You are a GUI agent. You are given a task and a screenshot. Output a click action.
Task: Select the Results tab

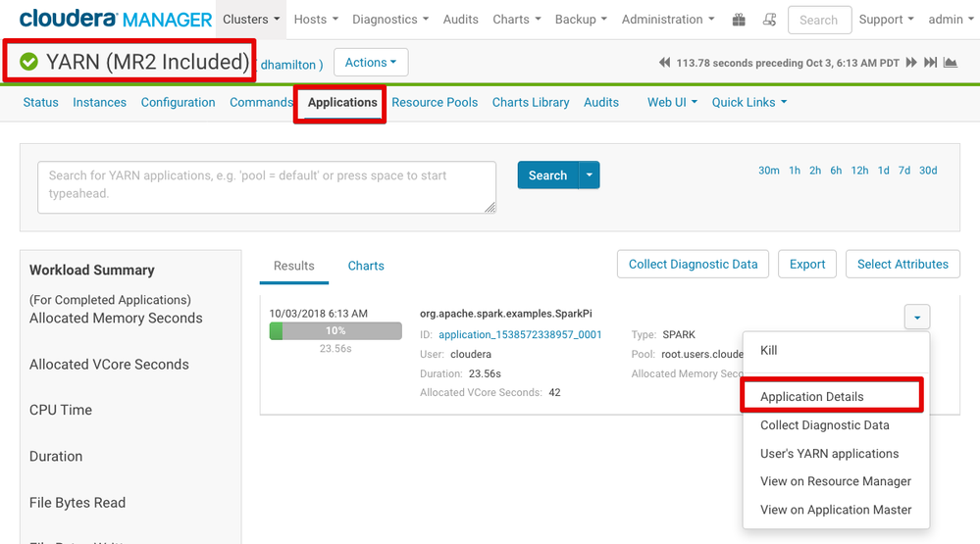(x=293, y=266)
